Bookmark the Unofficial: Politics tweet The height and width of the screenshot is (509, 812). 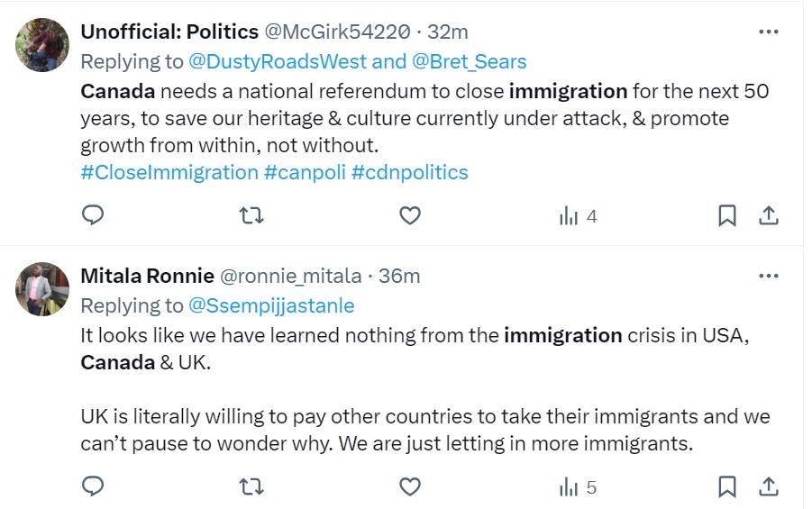coord(727,215)
